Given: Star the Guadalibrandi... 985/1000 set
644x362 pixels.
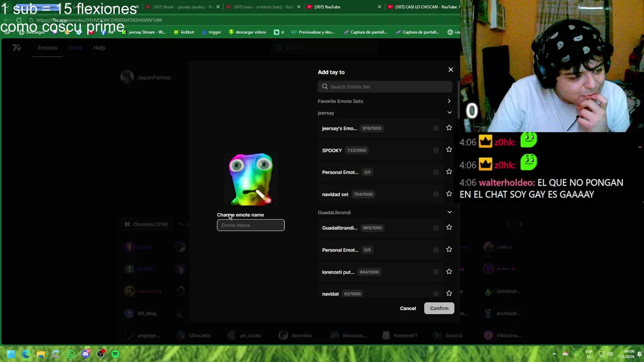Looking at the screenshot, I should coord(449,227).
